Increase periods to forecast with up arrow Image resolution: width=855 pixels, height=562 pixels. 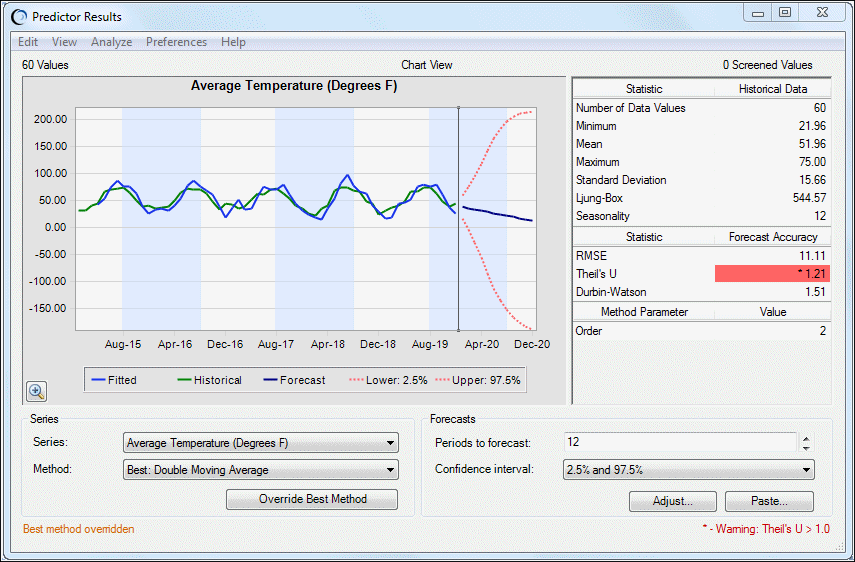tap(806, 438)
